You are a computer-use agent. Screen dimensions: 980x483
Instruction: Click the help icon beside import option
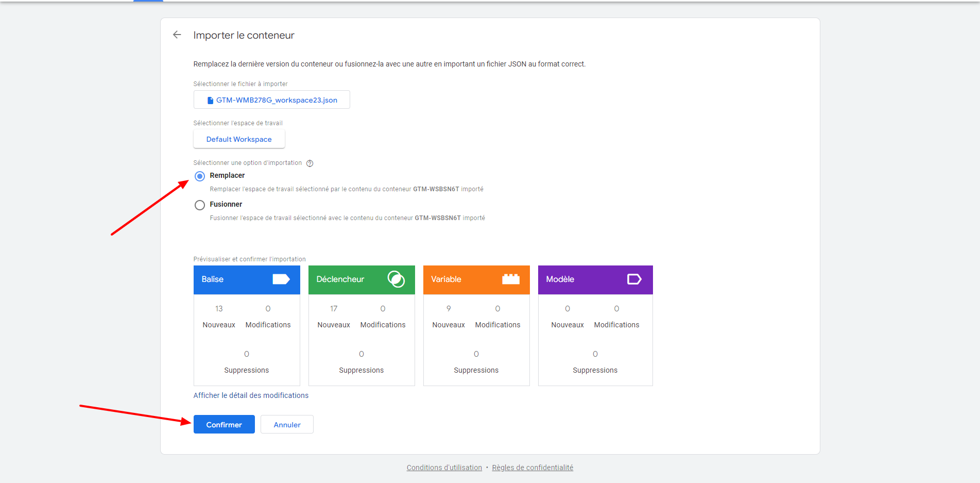pyautogui.click(x=310, y=163)
